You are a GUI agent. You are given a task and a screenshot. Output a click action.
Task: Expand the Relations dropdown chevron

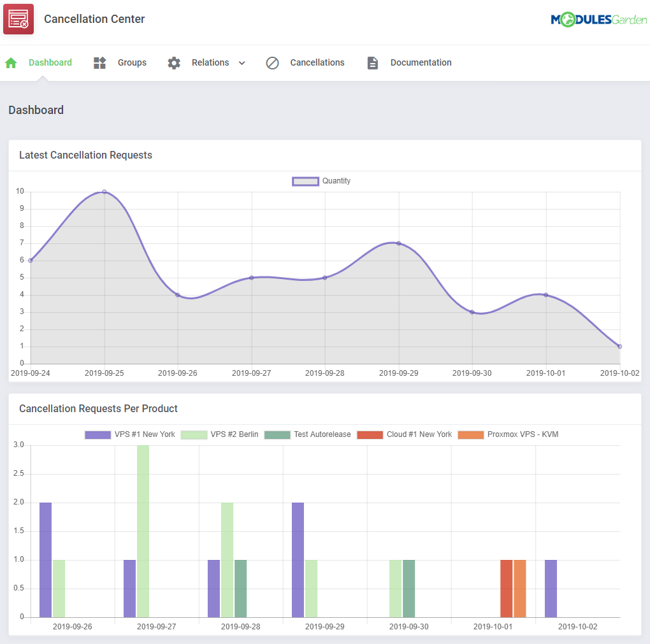pyautogui.click(x=242, y=63)
